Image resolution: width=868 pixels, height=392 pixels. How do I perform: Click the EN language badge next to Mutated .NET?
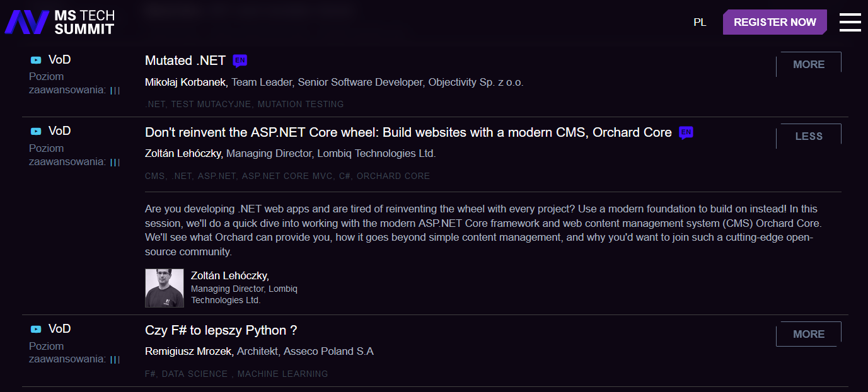[x=240, y=61]
